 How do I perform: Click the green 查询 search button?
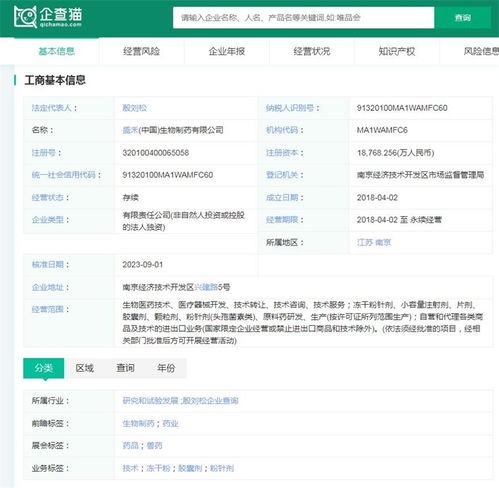pos(463,17)
